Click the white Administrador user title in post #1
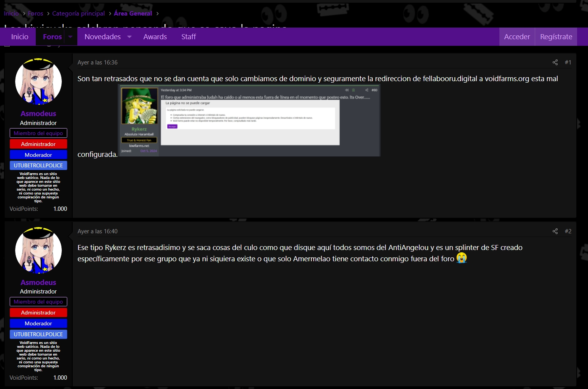 tap(38, 123)
